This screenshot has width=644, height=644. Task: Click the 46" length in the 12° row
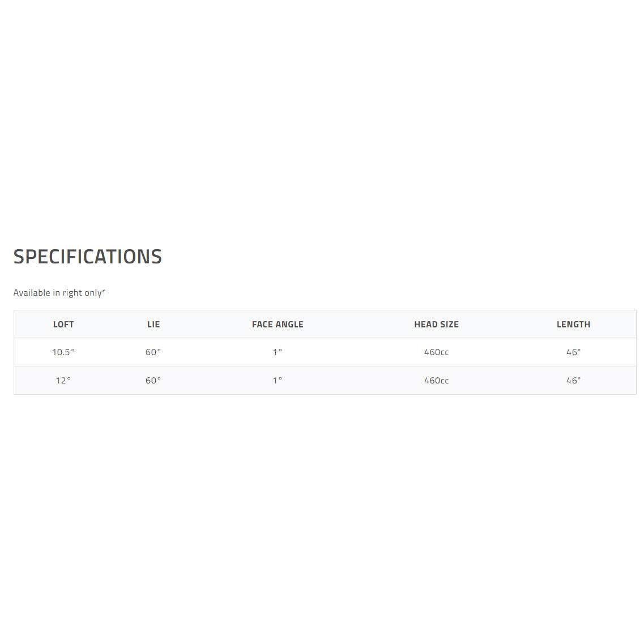(573, 381)
